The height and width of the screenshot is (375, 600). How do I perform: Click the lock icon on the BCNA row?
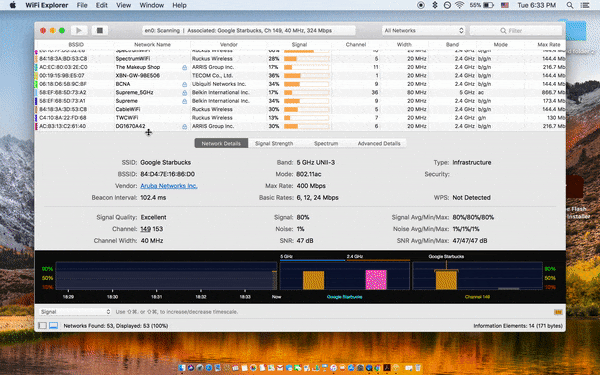[x=184, y=84]
